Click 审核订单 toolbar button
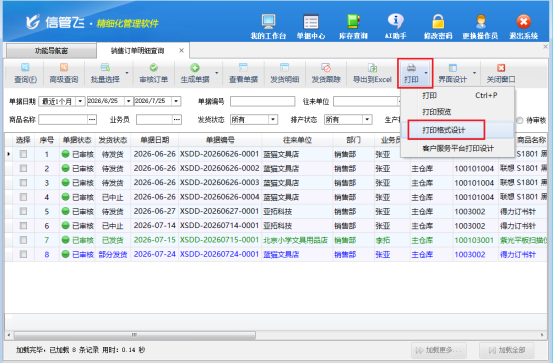Screen dimensions: 554x364 click(x=153, y=73)
